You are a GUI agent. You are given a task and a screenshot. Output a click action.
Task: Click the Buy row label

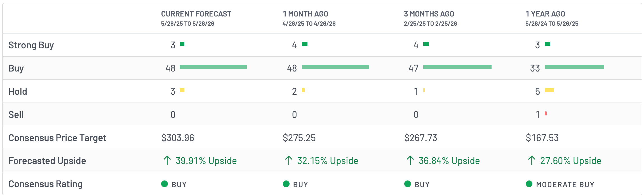click(16, 68)
